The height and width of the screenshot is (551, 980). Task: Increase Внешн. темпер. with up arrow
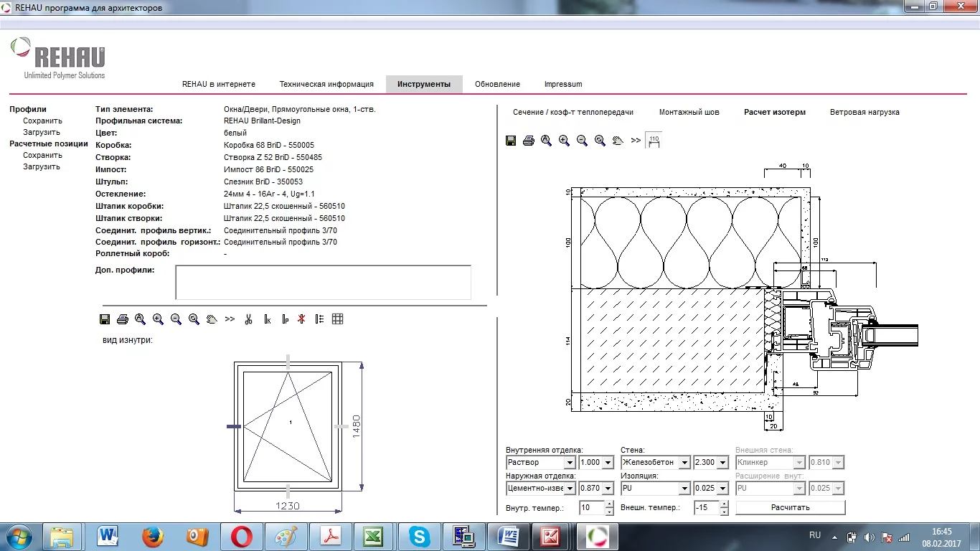(724, 504)
